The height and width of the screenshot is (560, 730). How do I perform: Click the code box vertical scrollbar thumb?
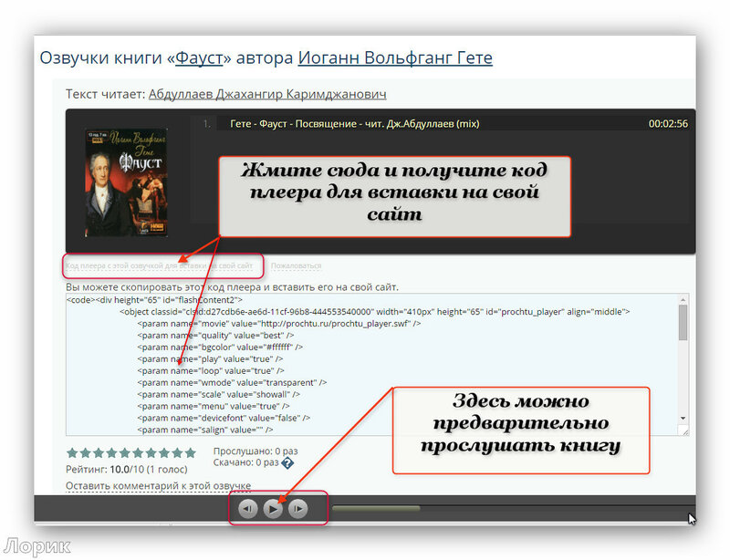[x=683, y=322]
